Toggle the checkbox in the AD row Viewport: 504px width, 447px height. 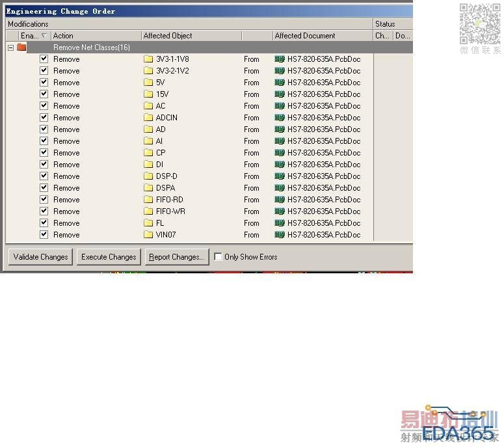[44, 129]
